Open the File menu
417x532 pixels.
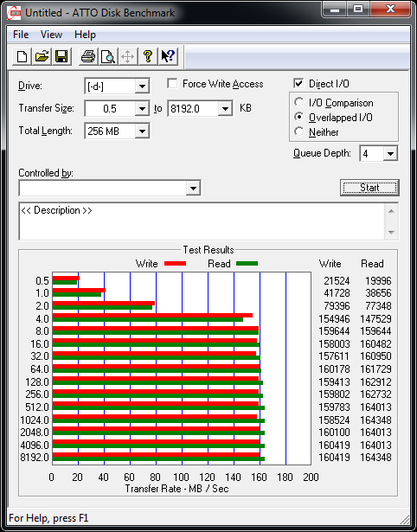coord(21,35)
